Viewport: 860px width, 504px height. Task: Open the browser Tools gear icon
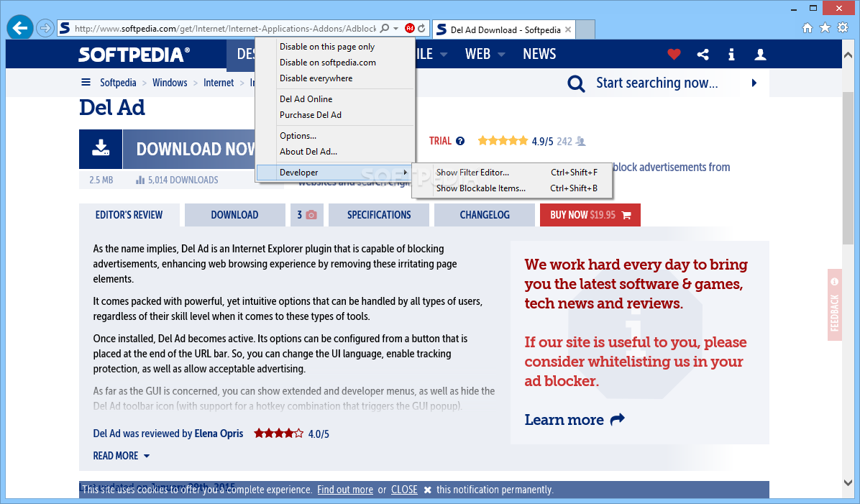coord(843,28)
